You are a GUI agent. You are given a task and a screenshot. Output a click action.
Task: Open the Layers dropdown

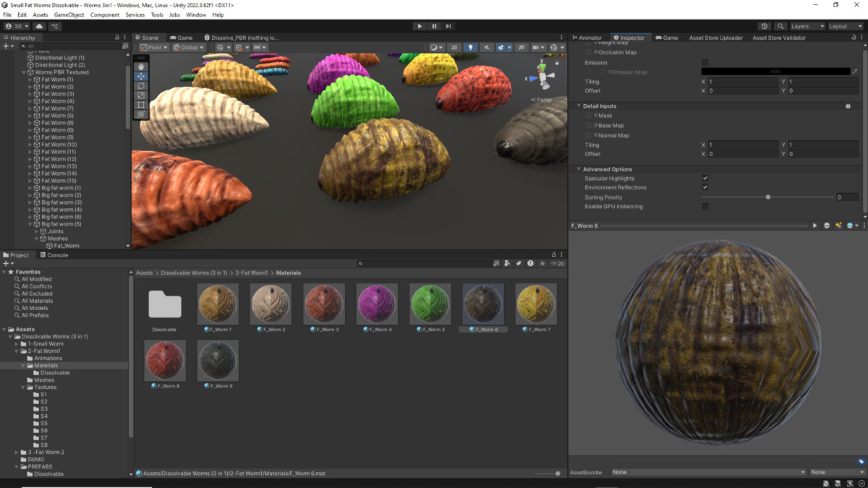tap(807, 26)
